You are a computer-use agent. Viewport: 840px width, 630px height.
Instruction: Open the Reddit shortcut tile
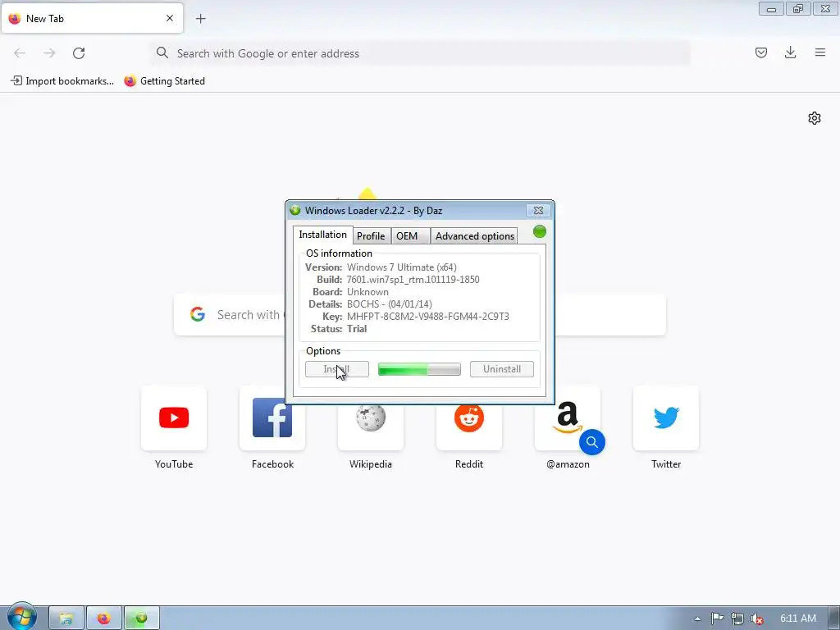(469, 427)
